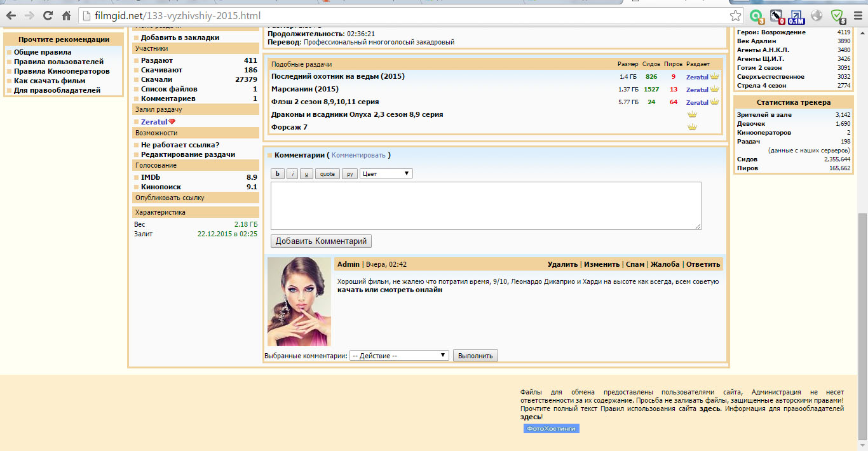Click the IMDb rating link
The image size is (868, 451).
151,177
